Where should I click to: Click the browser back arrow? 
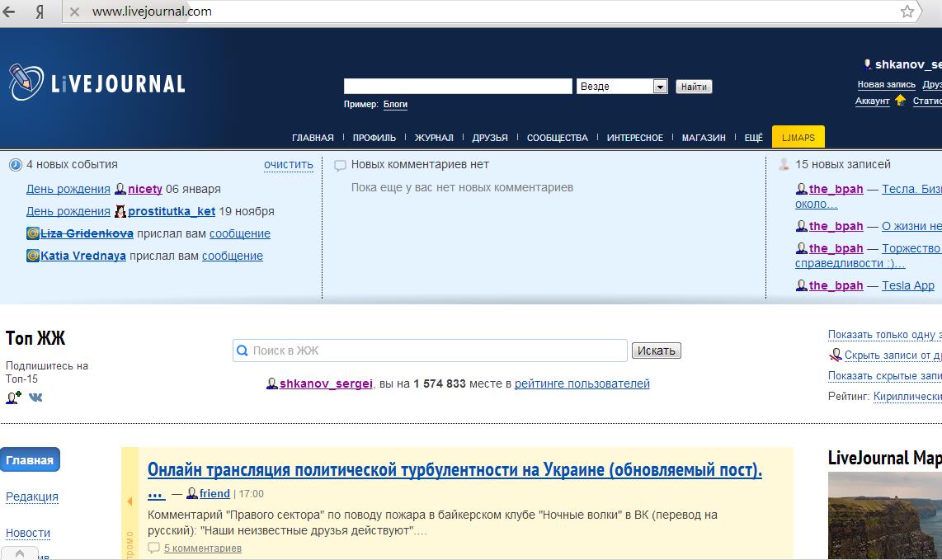pyautogui.click(x=10, y=12)
